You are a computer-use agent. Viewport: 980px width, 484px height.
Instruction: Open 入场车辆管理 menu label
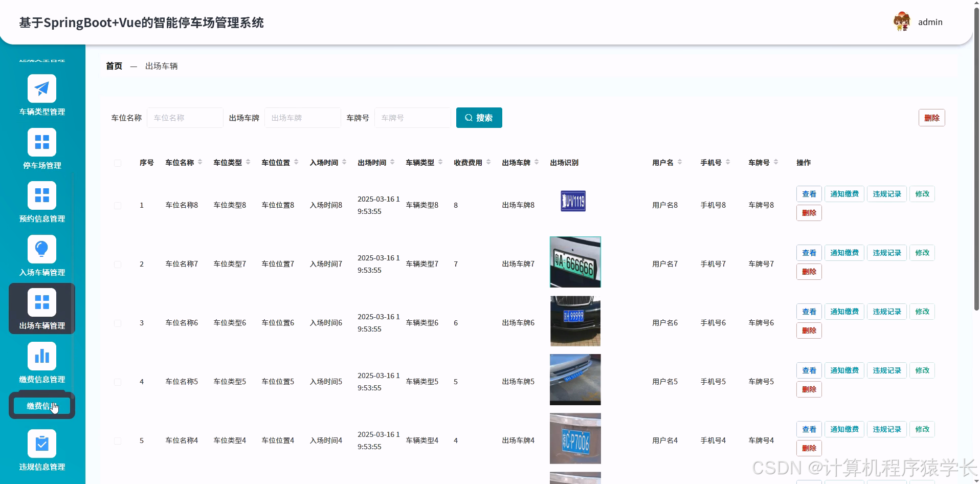pyautogui.click(x=42, y=272)
